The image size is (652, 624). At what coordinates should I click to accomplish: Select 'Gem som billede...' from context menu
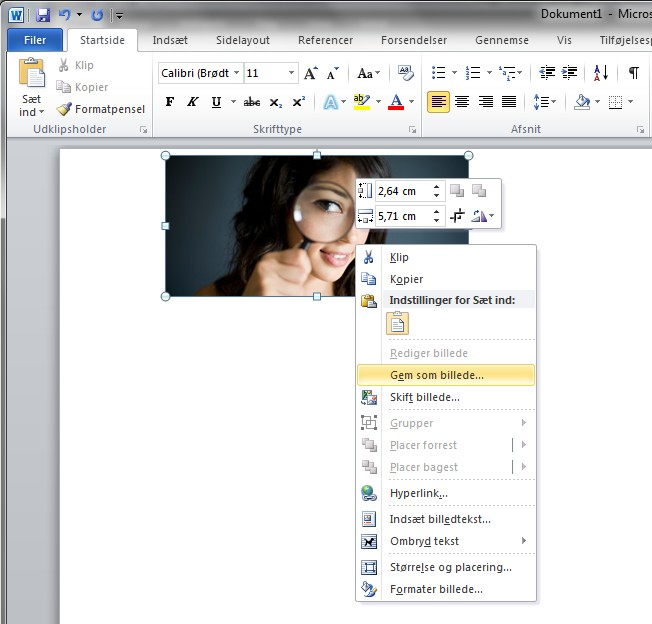click(x=437, y=375)
